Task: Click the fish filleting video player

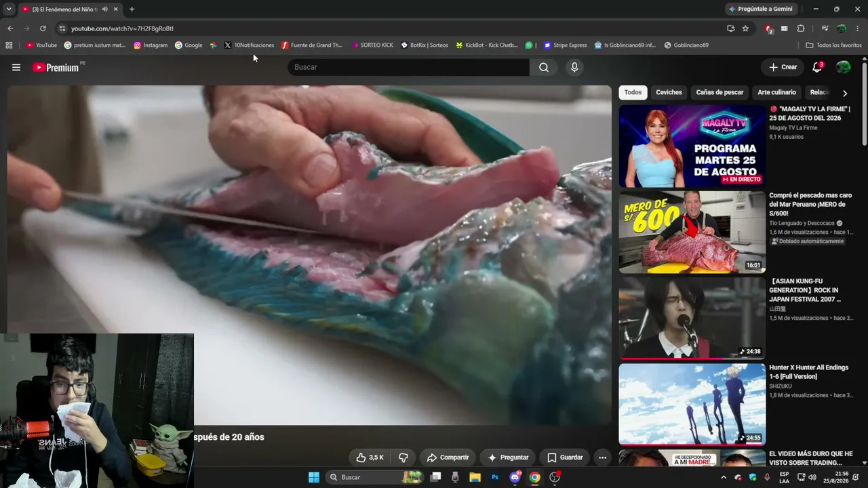Action: tap(309, 255)
